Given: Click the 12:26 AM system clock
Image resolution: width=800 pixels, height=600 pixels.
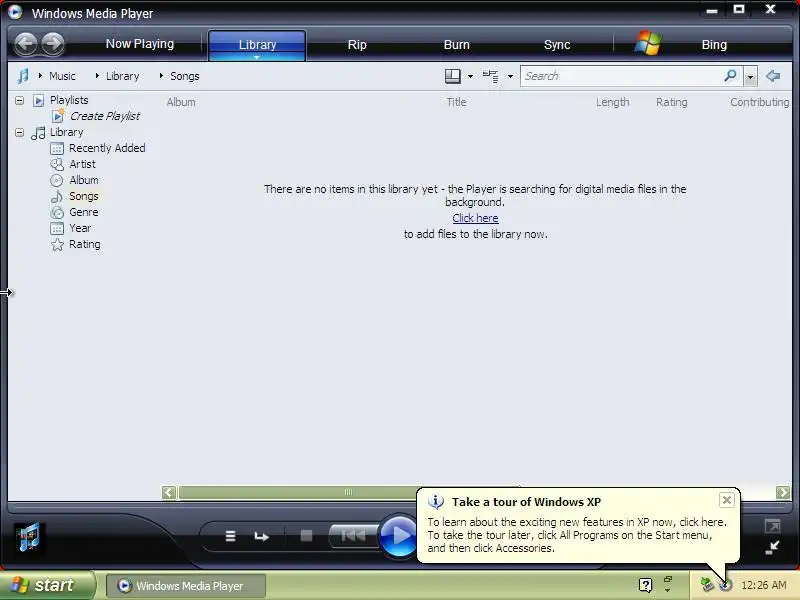Looking at the screenshot, I should pos(763,585).
